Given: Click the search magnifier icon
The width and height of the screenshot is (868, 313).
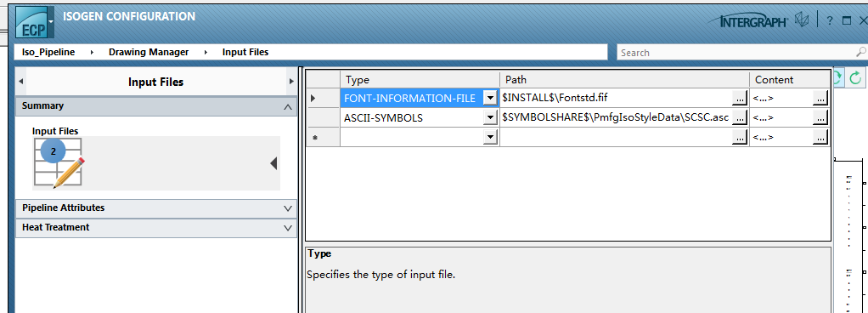Looking at the screenshot, I should coord(861,52).
